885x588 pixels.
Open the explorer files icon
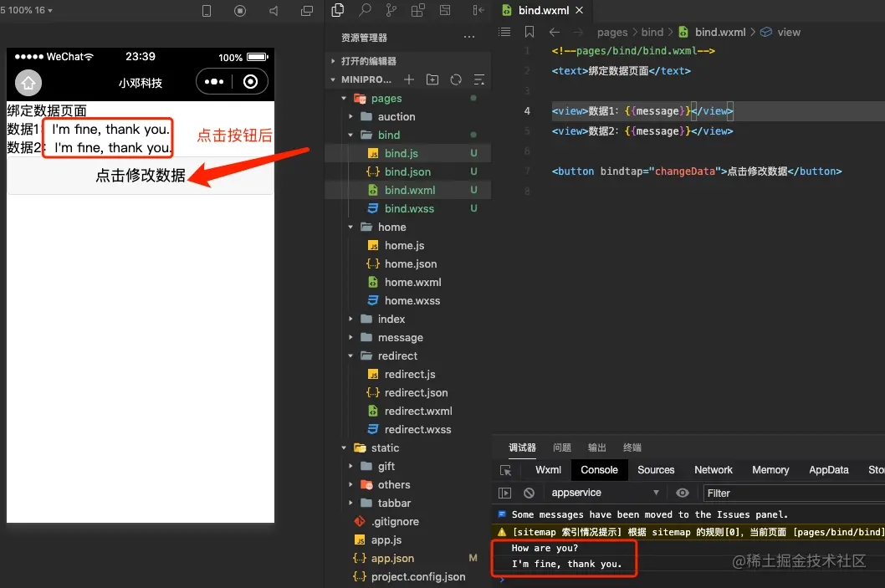[337, 10]
